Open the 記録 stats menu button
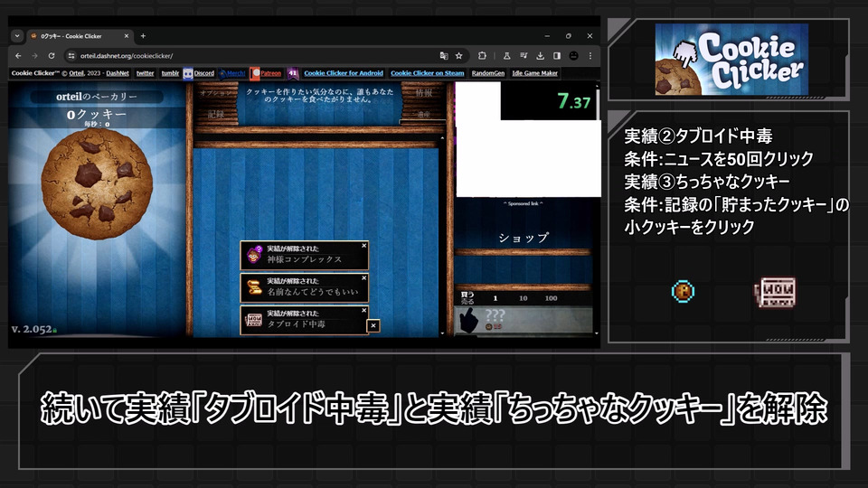 click(x=215, y=115)
